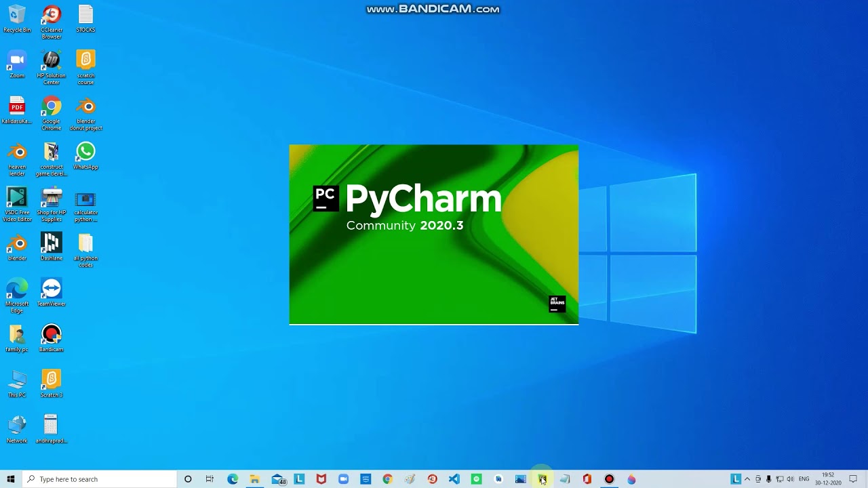Open Dashlane desktop shortcut
868x488 pixels.
coord(52,247)
